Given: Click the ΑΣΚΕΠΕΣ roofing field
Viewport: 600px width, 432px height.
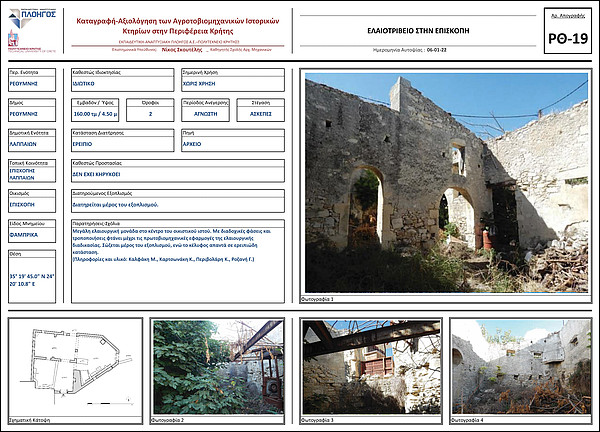Looking at the screenshot, I should click(261, 110).
